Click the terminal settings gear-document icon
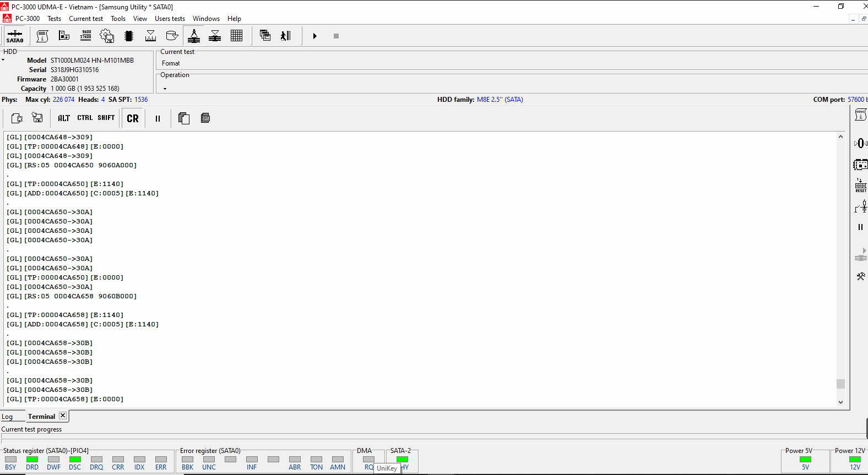Screen dimensions: 868x475 (x=17, y=118)
